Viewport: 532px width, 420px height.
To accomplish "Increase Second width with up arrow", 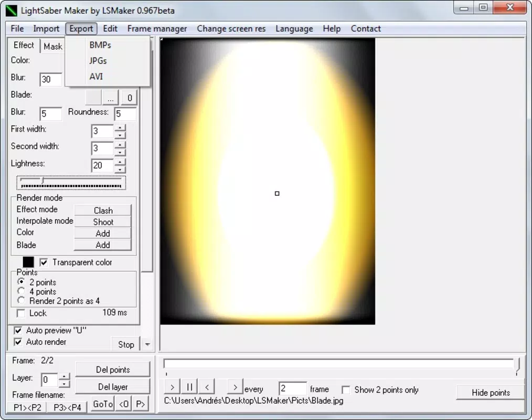I will point(120,145).
